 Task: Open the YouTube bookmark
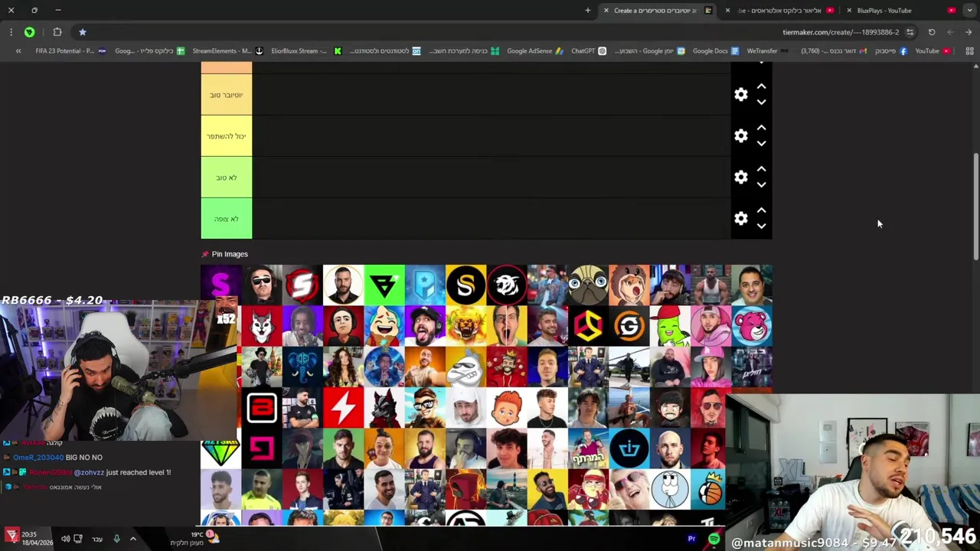tap(933, 51)
